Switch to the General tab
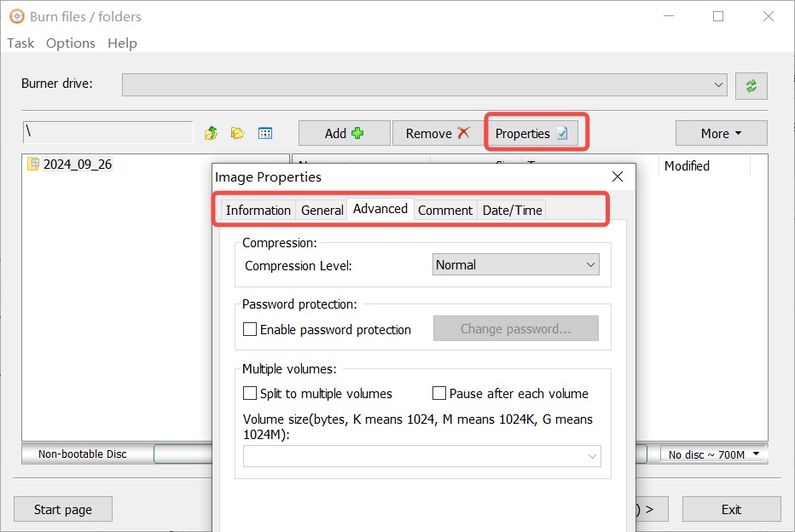795x532 pixels. 322,210
